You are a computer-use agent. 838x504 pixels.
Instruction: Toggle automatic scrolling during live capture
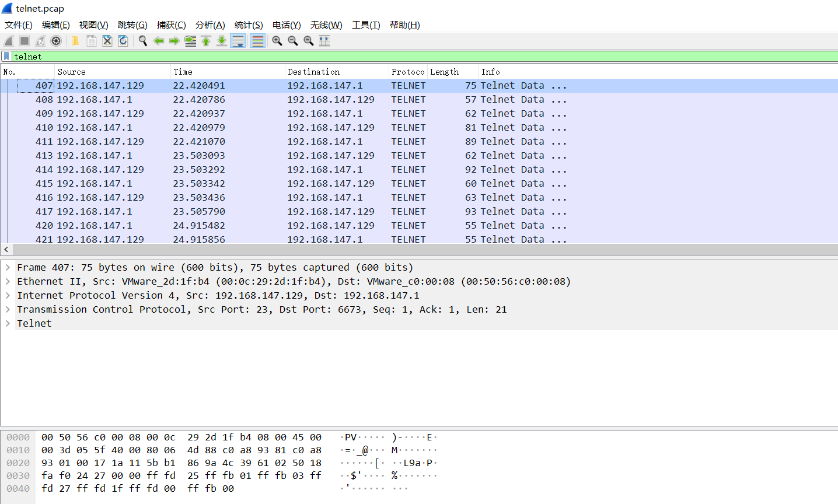click(239, 41)
